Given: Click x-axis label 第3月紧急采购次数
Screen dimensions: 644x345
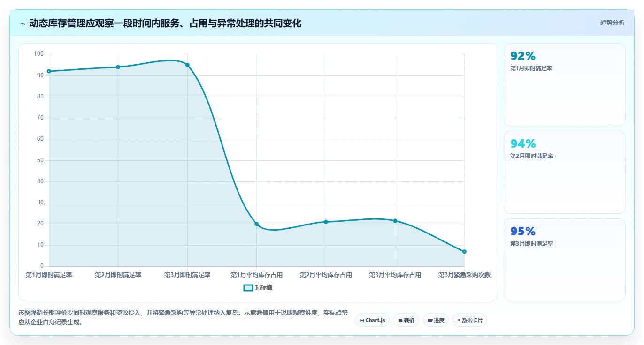Looking at the screenshot, I should click(464, 275).
